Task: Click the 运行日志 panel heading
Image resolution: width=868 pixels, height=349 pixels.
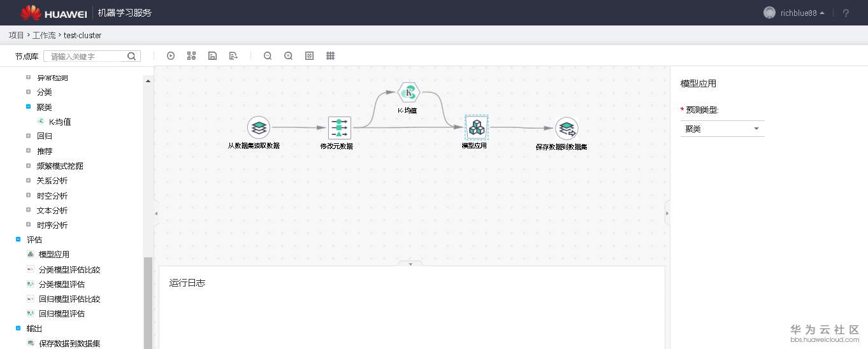Action: [x=187, y=283]
